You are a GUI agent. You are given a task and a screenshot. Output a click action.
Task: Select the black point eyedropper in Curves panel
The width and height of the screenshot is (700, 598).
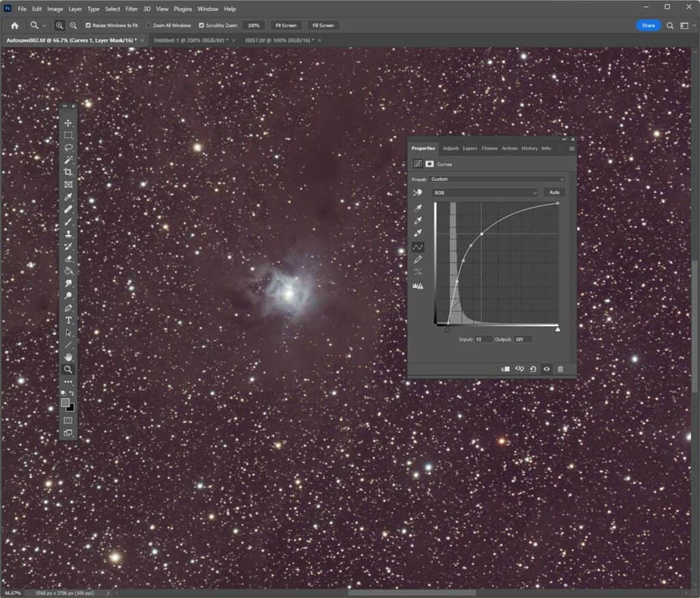tap(417, 207)
